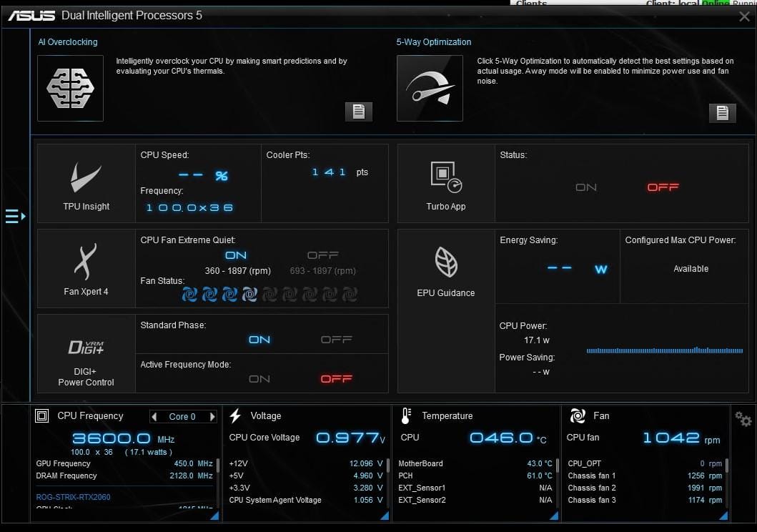Image resolution: width=757 pixels, height=532 pixels.
Task: Switch CPU Fan Extreme Quiet OFF
Action: pos(323,255)
